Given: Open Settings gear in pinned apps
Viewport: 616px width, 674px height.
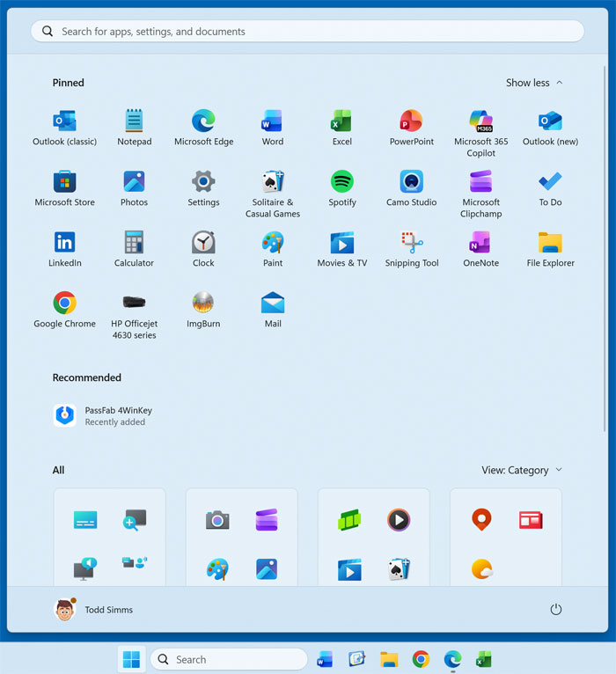Looking at the screenshot, I should (x=203, y=188).
